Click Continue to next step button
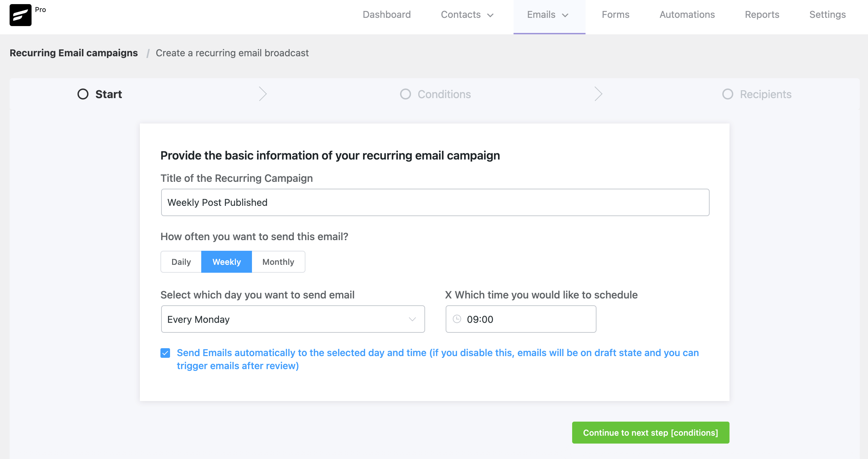Image resolution: width=868 pixels, height=459 pixels. coord(650,432)
